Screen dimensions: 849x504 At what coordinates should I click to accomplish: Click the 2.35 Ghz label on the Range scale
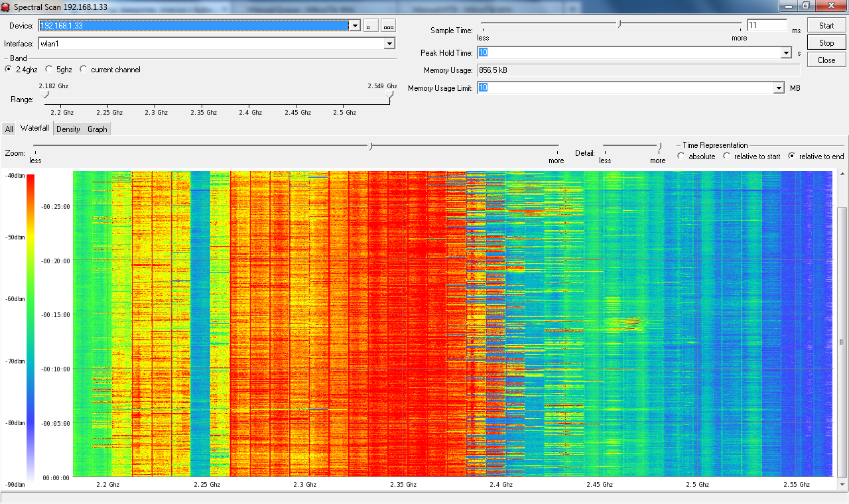tap(203, 113)
